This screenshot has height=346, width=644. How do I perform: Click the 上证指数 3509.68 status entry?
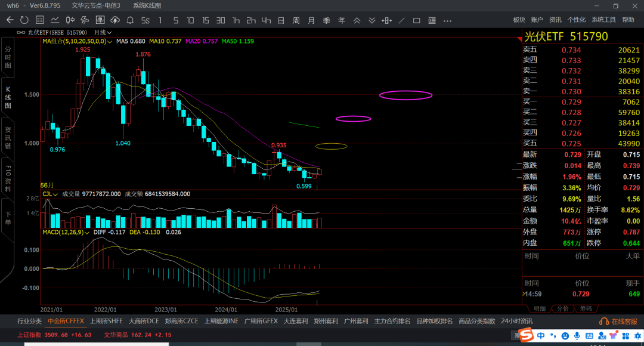tap(54, 335)
